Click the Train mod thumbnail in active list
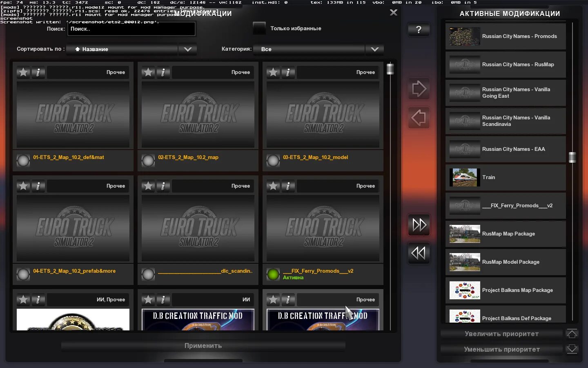This screenshot has height=368, width=588. point(465,177)
